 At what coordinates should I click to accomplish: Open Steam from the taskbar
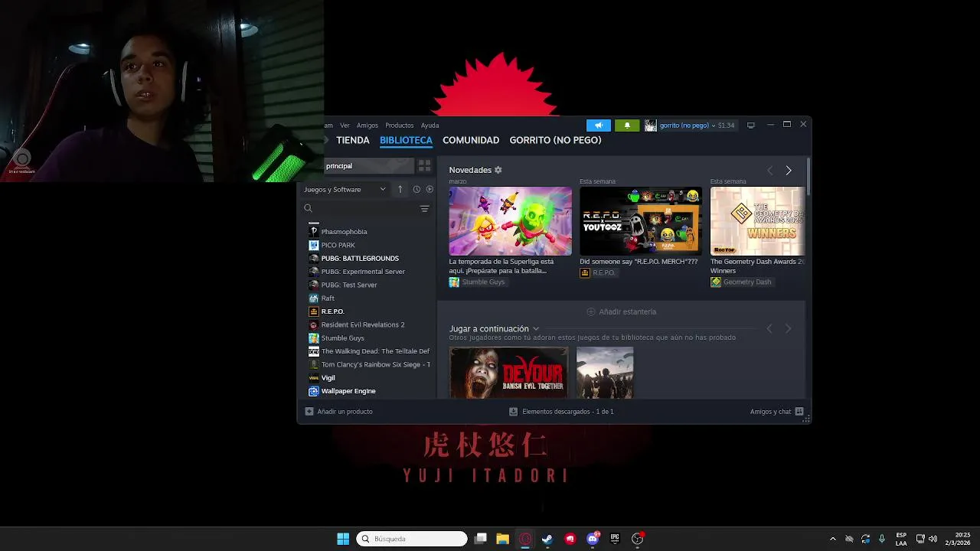click(547, 539)
